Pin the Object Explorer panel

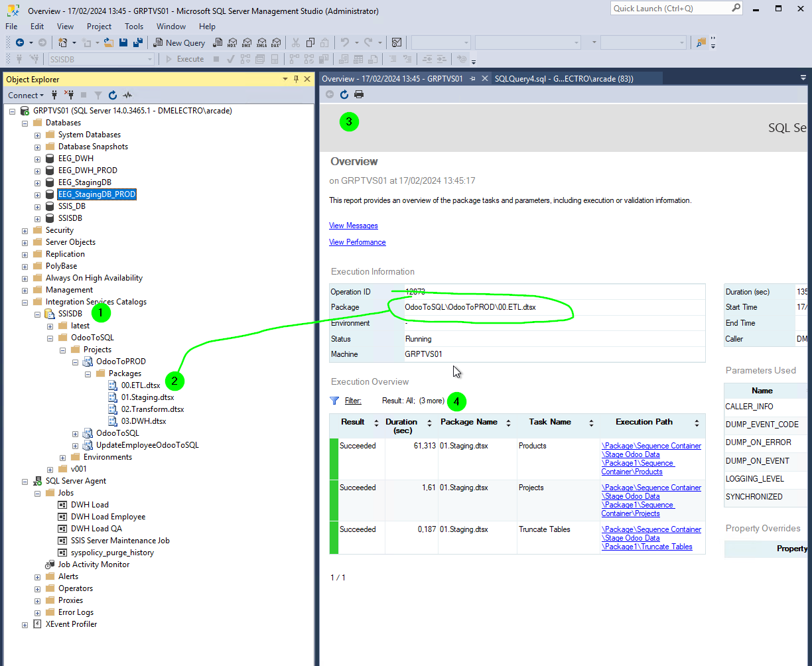(296, 79)
